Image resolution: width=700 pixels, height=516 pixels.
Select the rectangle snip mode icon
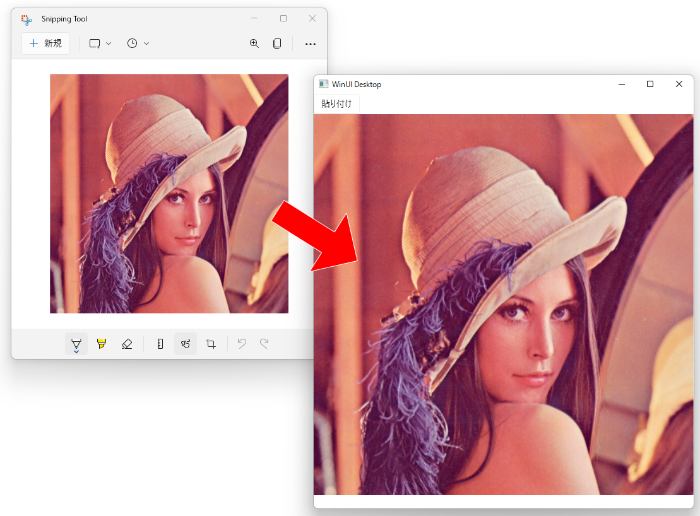click(x=94, y=43)
